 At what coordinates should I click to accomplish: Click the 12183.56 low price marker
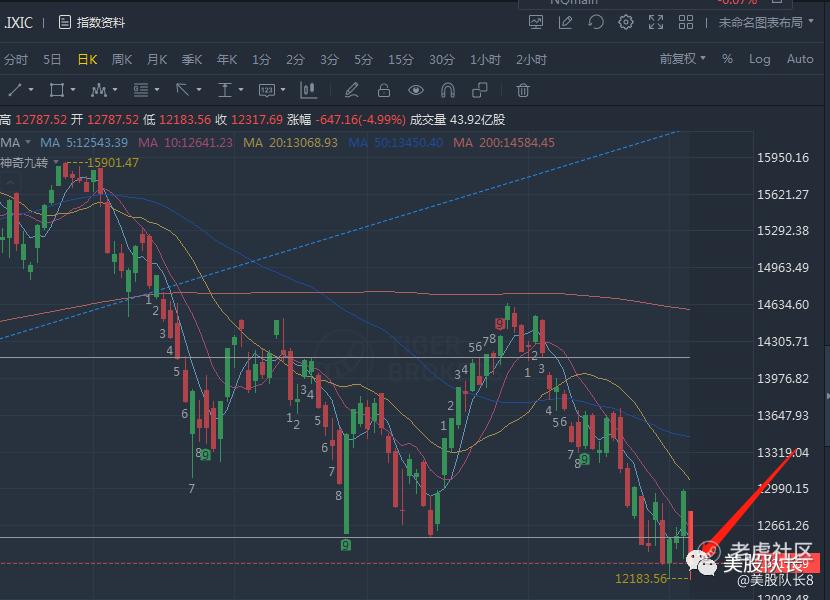(x=641, y=578)
